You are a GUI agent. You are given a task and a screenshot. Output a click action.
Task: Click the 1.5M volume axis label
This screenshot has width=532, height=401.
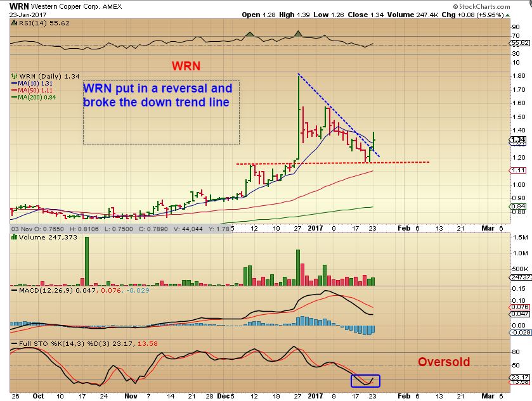(x=520, y=238)
